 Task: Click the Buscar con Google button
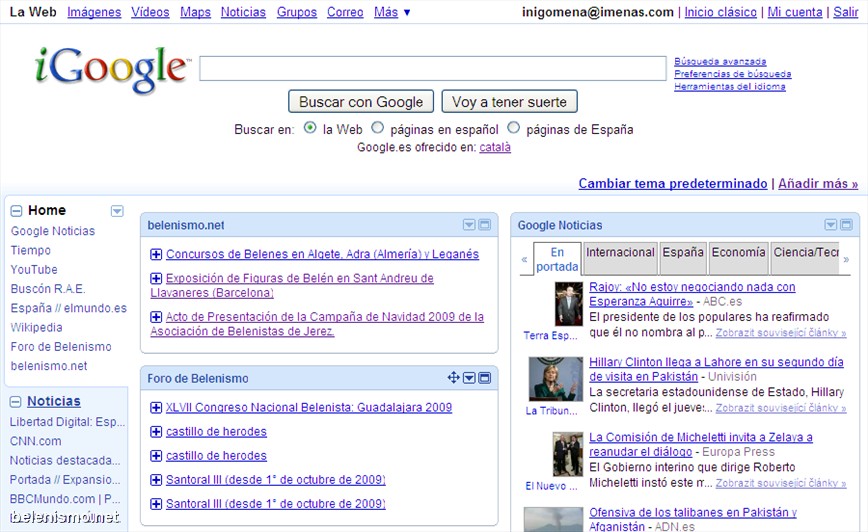point(361,102)
